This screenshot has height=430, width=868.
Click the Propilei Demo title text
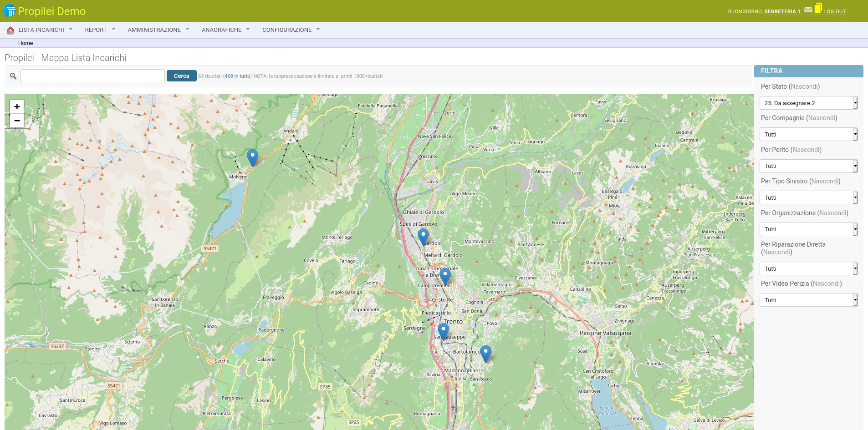51,11
